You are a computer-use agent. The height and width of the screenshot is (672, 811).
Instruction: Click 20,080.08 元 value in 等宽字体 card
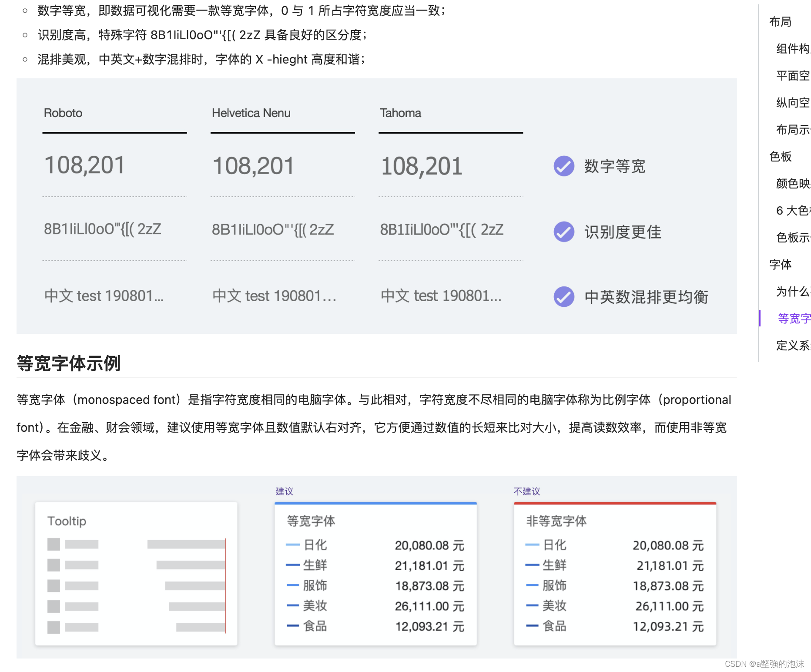(x=429, y=545)
